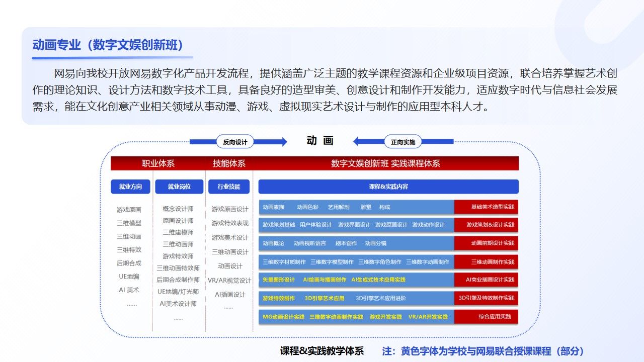Click 游戏原画设计 skill entry
This screenshot has width=644, height=362.
pyautogui.click(x=230, y=209)
